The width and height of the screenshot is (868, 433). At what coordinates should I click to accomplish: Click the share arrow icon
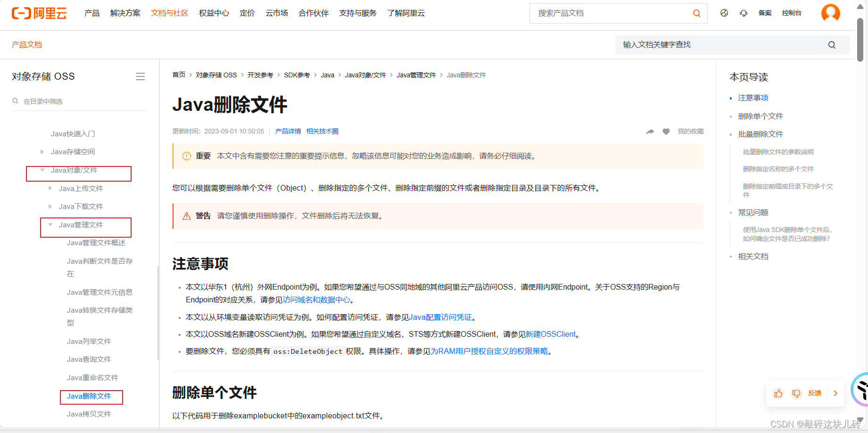click(x=650, y=132)
